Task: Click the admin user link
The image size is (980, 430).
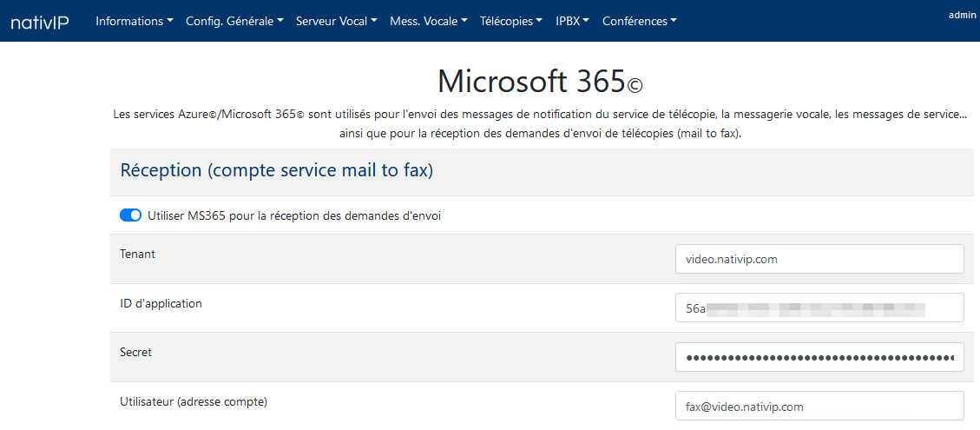Action: point(962,16)
